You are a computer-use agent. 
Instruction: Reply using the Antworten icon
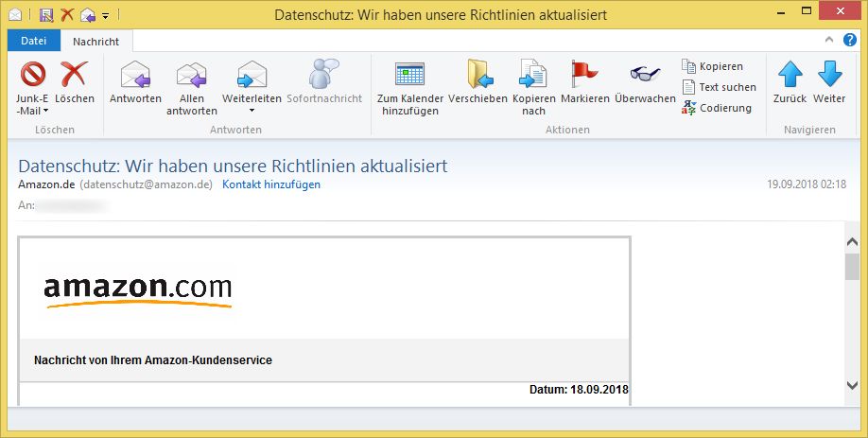(x=135, y=74)
